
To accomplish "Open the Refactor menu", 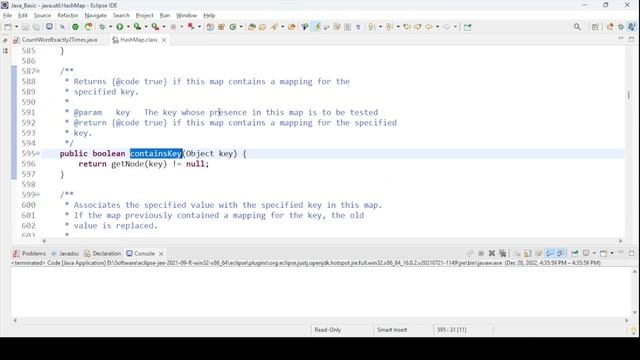I will [68, 16].
